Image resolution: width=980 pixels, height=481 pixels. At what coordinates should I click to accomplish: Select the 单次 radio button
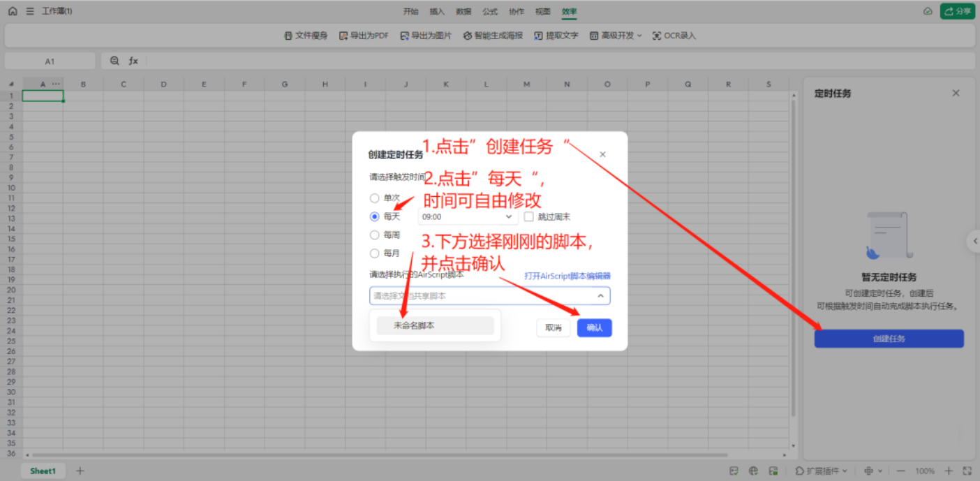tap(375, 198)
